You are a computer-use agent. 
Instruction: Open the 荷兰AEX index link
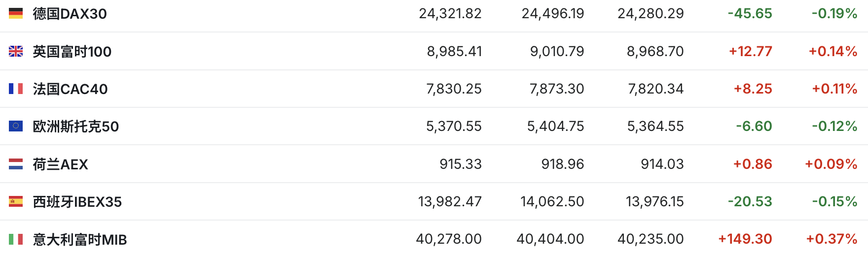(x=60, y=164)
